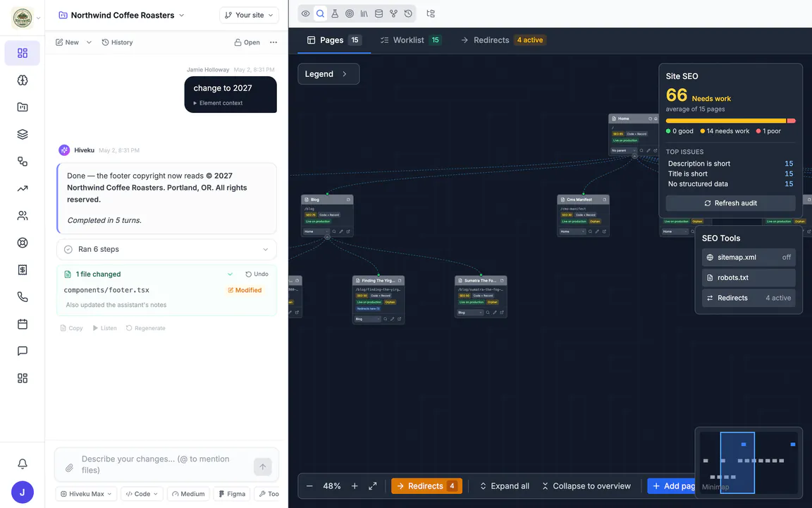Open the users icon in sidebar
Image resolution: width=812 pixels, height=508 pixels.
tap(23, 216)
